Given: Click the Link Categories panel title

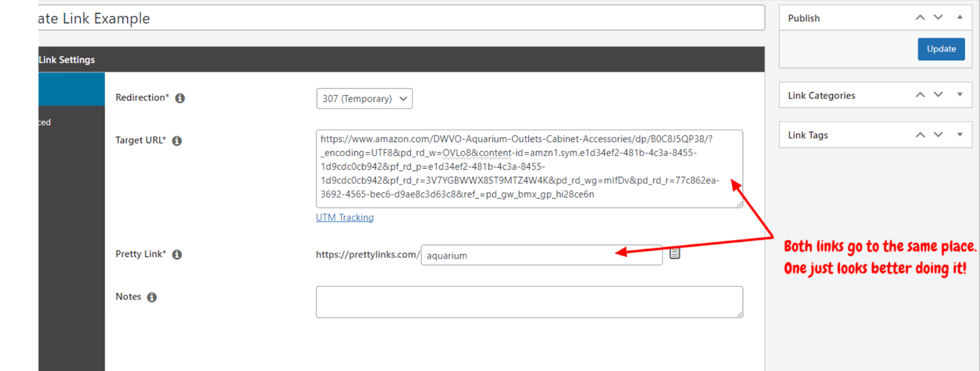Looking at the screenshot, I should point(821,96).
